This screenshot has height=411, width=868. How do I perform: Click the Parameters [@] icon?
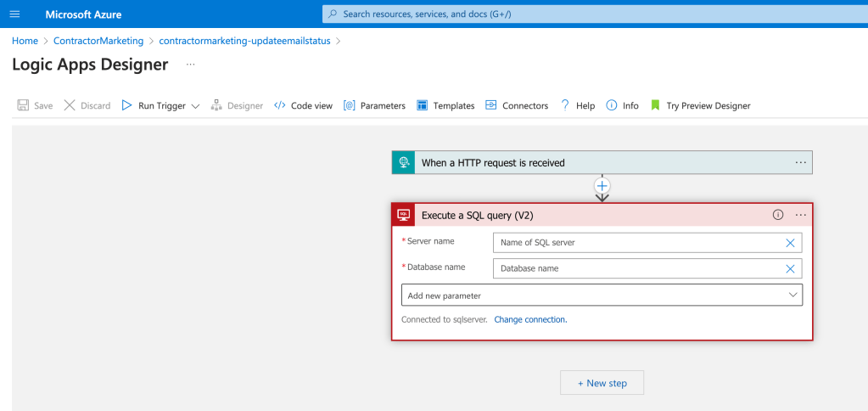pyautogui.click(x=350, y=105)
